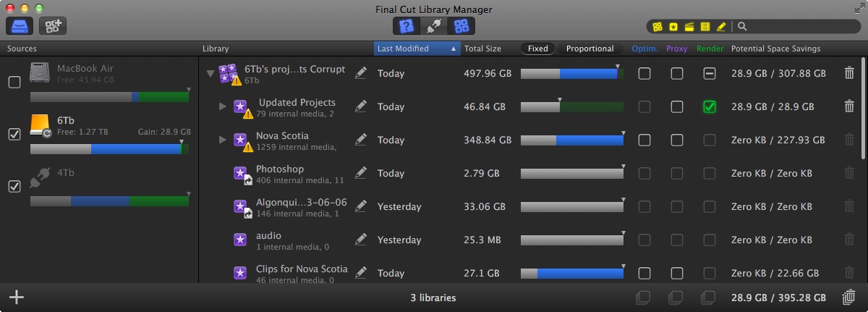Click warning icon on Nova Scotia library

248,147
